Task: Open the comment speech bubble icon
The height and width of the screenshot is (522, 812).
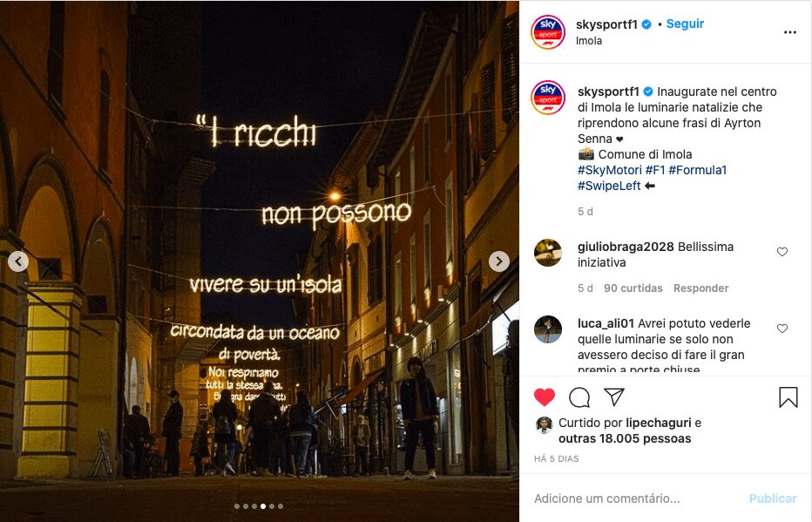Action: [579, 397]
